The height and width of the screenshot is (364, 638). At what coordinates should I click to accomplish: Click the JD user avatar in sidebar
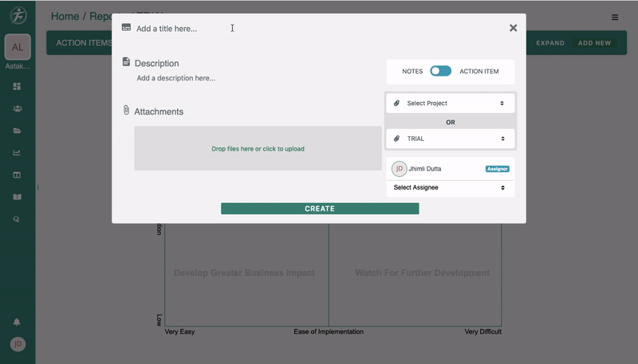click(18, 344)
